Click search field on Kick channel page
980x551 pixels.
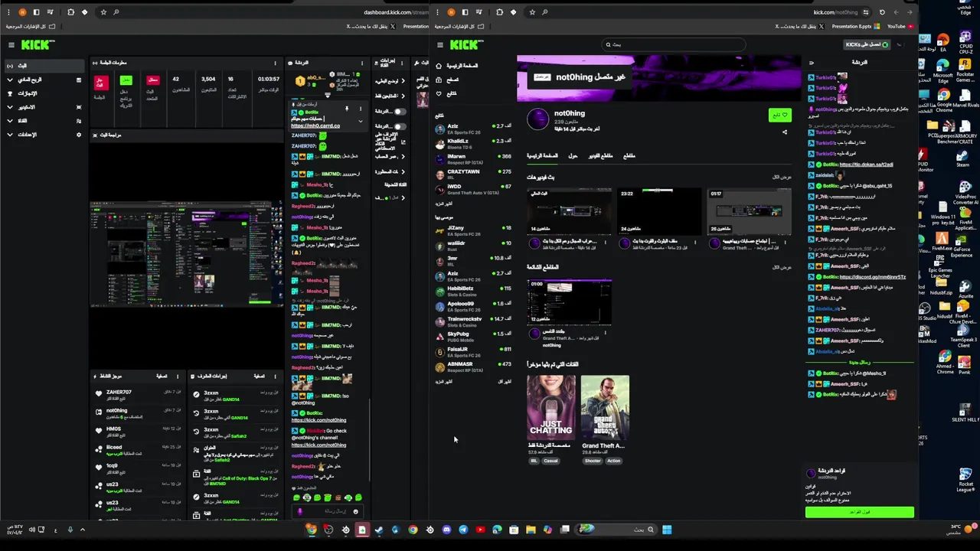point(674,45)
